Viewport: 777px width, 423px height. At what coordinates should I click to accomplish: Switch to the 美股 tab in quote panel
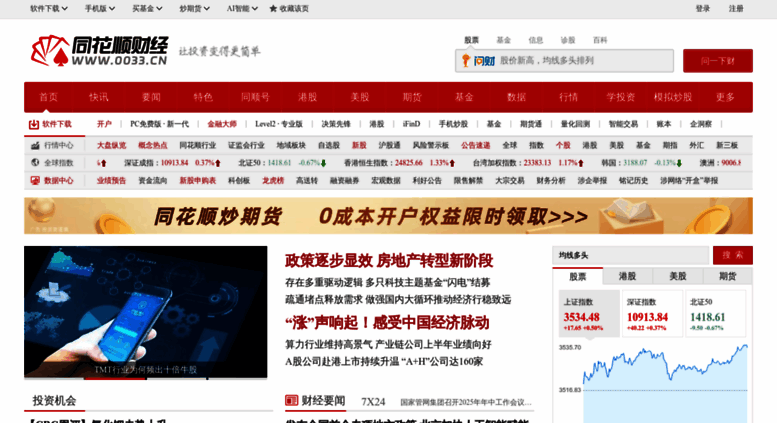pos(677,276)
